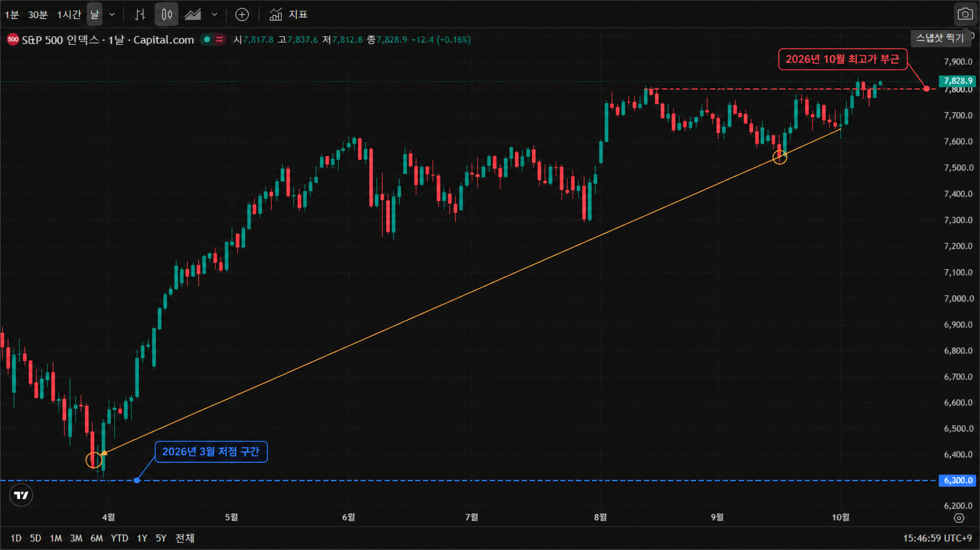This screenshot has width=980, height=550.
Task: Select the area chart style icon
Action: (193, 14)
